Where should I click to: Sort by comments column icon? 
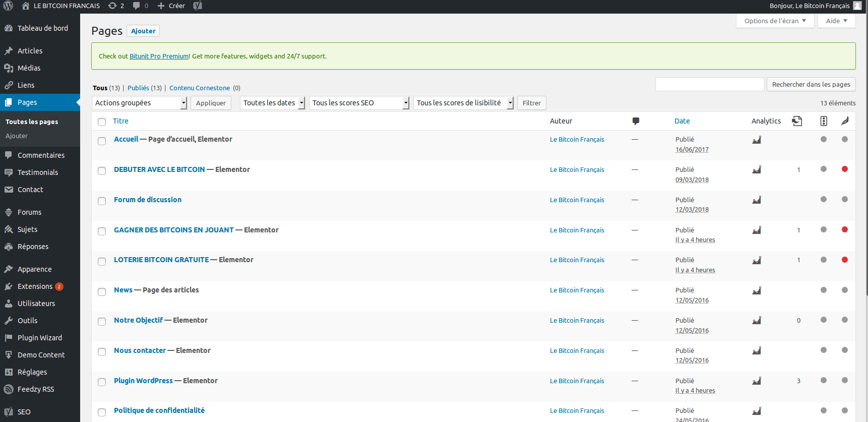point(636,121)
